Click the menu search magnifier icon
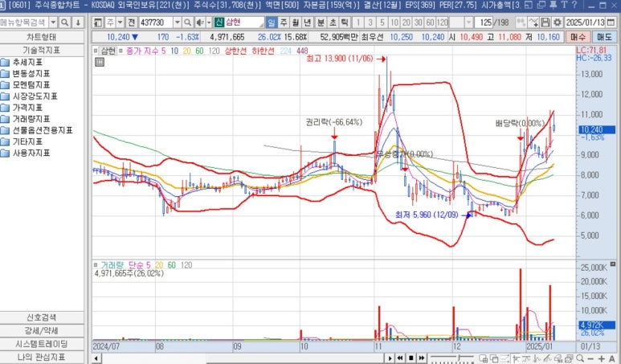The image size is (621, 364). 65,22
